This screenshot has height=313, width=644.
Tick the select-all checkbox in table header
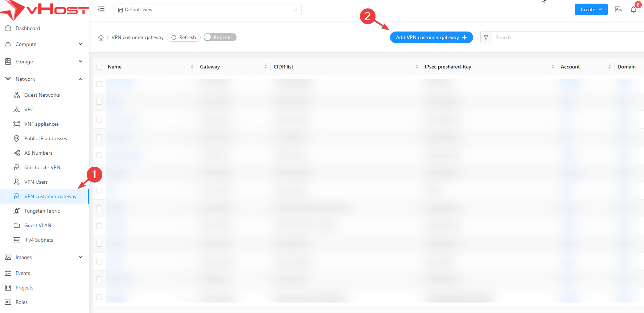(99, 67)
